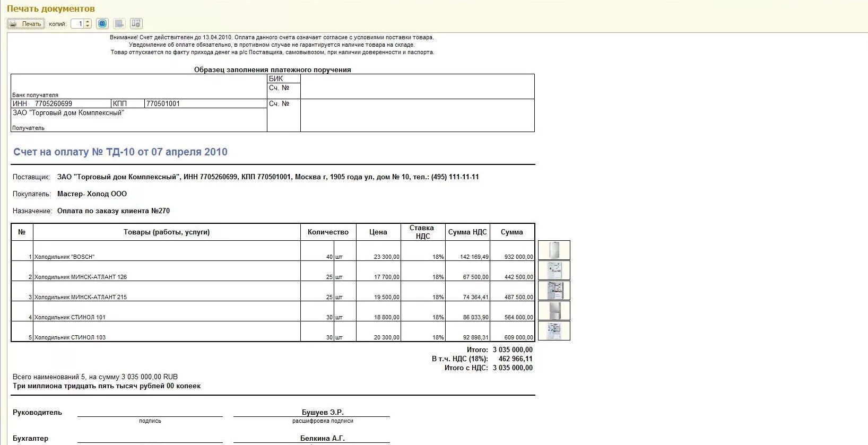Click Оплата по заказу клиента №270 text

coord(114,211)
